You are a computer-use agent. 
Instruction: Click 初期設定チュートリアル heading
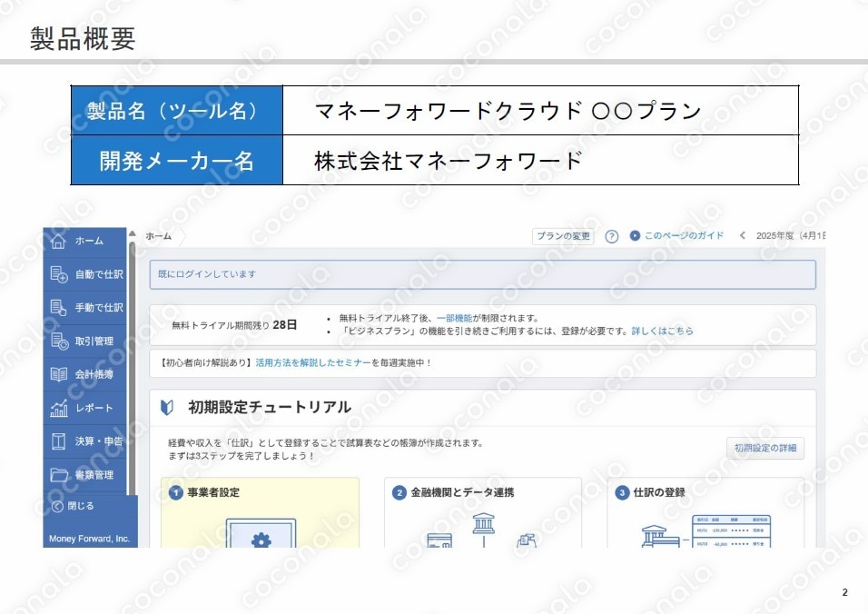pyautogui.click(x=269, y=408)
